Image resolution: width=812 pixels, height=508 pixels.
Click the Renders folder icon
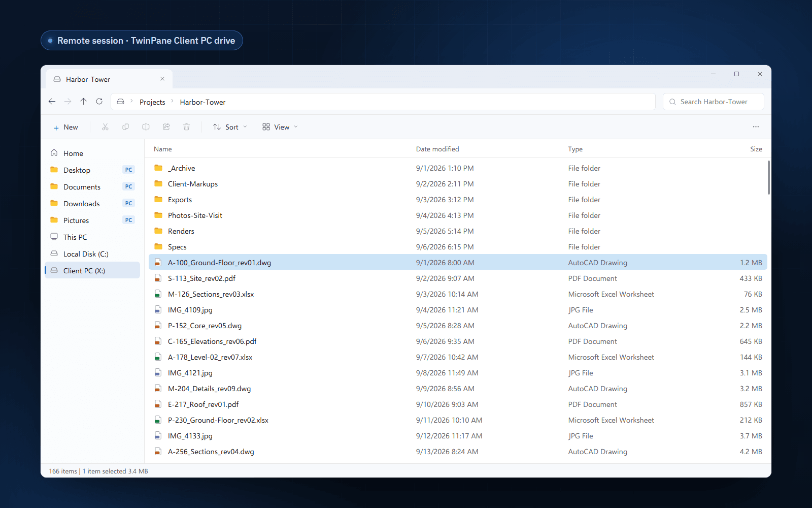(158, 231)
